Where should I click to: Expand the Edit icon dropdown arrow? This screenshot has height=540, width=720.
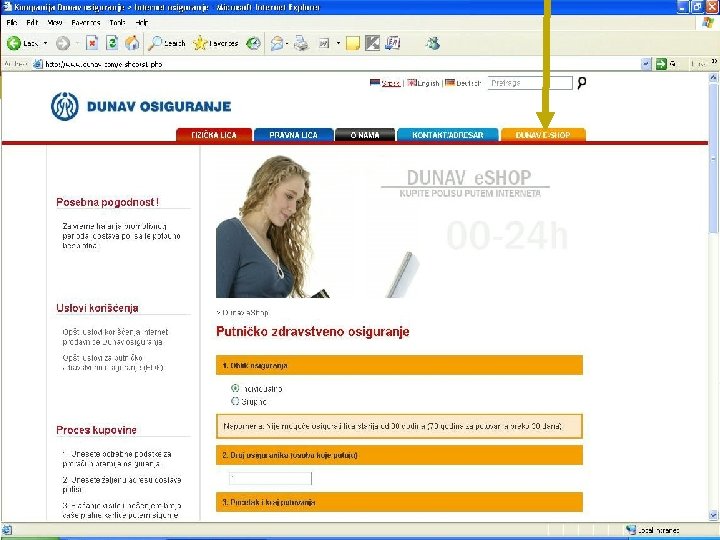[338, 43]
